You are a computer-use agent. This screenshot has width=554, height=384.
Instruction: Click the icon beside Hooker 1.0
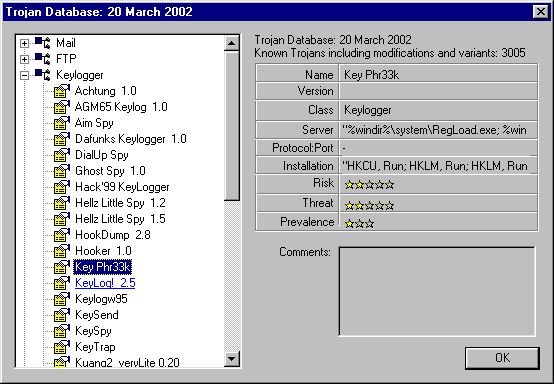pyautogui.click(x=62, y=251)
